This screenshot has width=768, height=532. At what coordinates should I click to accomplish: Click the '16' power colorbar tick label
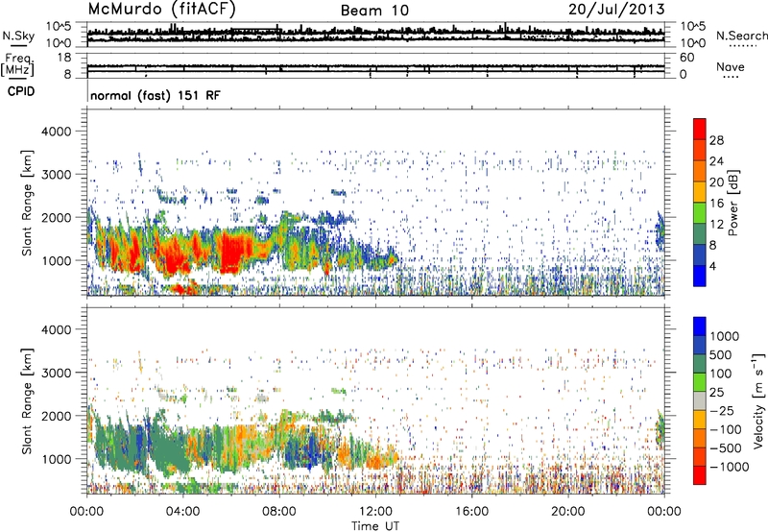click(716, 204)
